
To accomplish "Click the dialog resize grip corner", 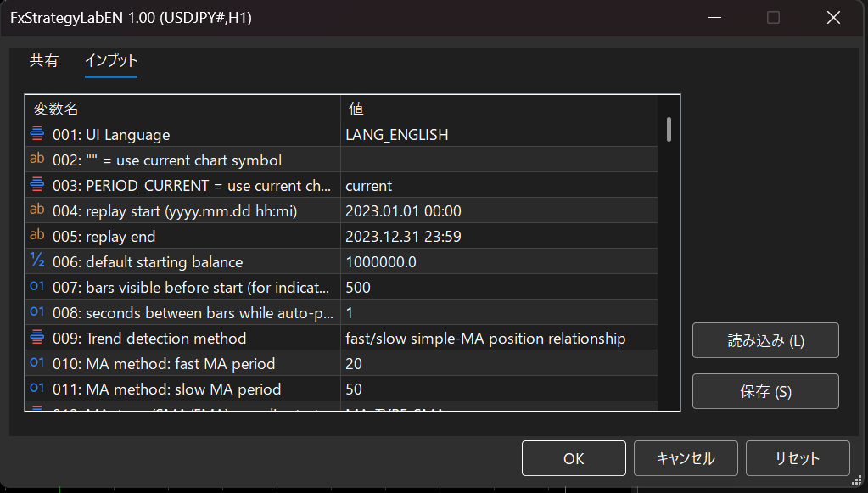I will (857, 480).
